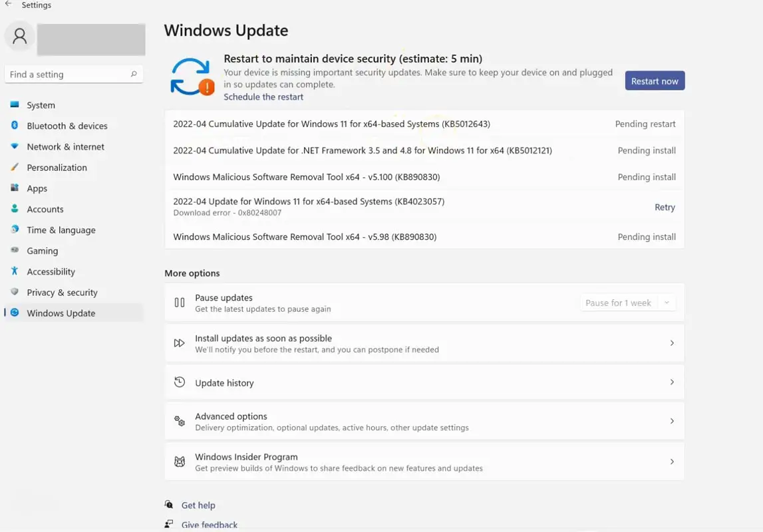The height and width of the screenshot is (532, 763).
Task: Click the Pending restart status
Action: [x=645, y=124]
